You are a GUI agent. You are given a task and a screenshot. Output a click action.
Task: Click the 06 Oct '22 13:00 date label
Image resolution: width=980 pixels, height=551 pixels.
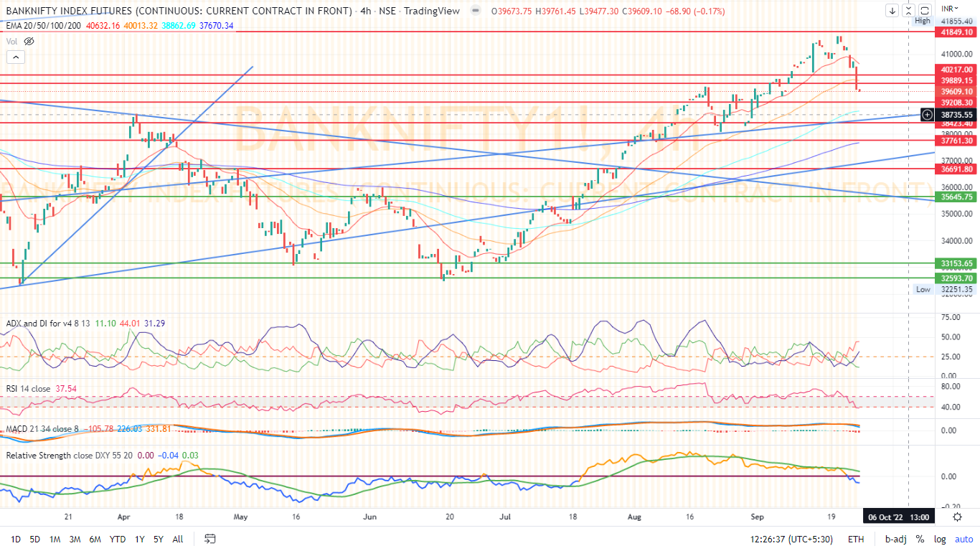[x=899, y=517]
